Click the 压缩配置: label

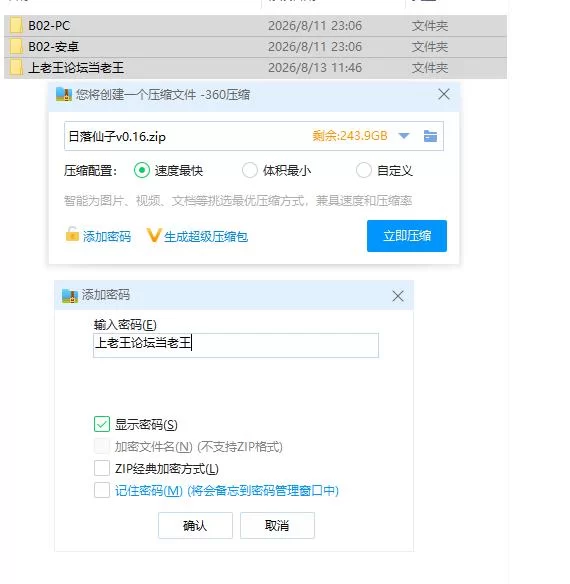click(x=91, y=171)
